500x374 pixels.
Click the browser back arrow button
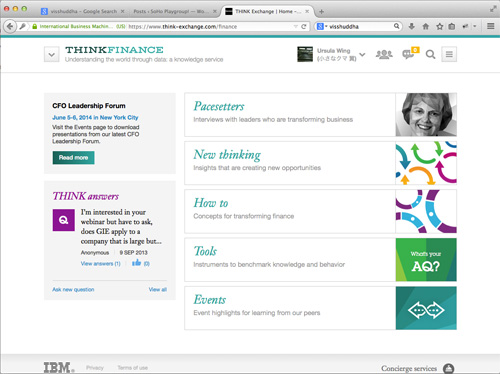(x=10, y=26)
